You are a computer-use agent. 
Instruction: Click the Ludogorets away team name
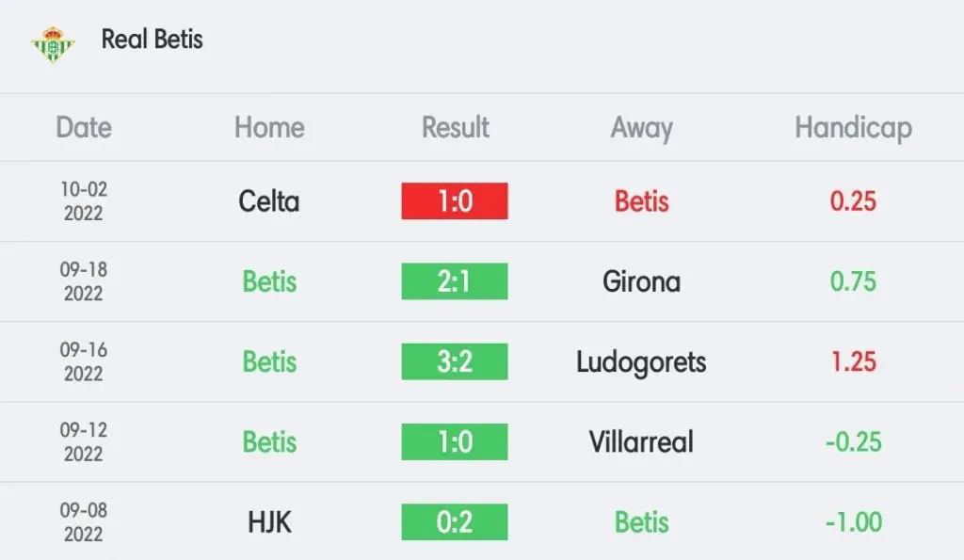tap(641, 362)
